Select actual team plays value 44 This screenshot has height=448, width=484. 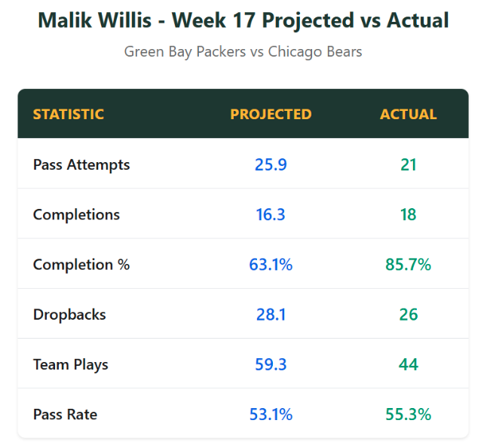pyautogui.click(x=409, y=364)
